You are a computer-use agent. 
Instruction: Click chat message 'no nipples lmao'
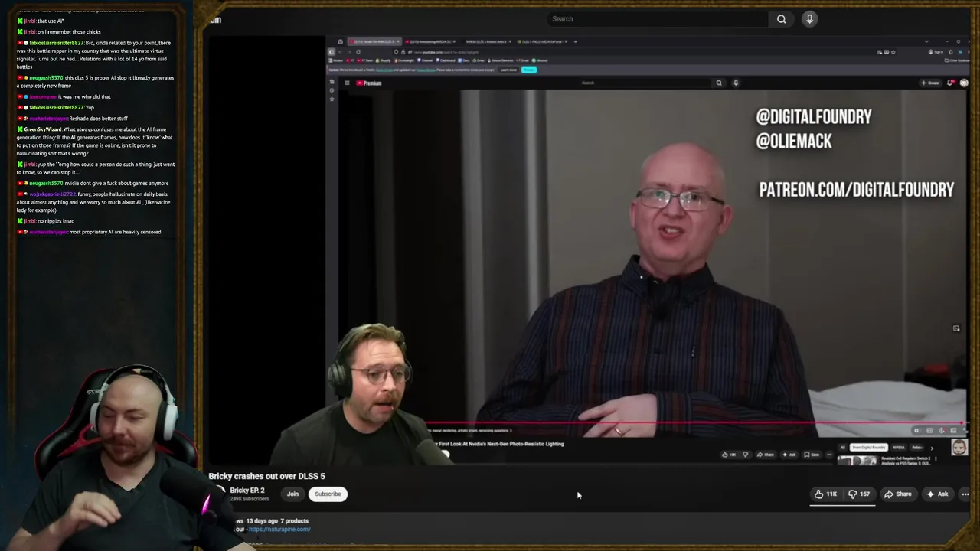(56, 221)
